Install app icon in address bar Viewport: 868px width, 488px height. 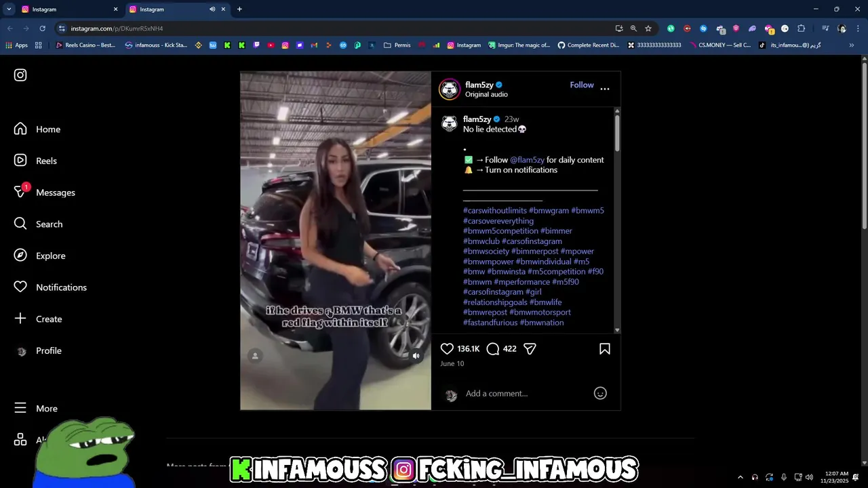tap(619, 28)
